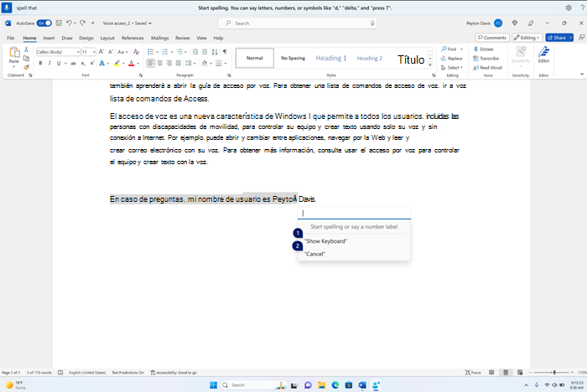Viewport: 587px width, 392px height.
Task: Toggle left alignment button
Action: click(150, 63)
